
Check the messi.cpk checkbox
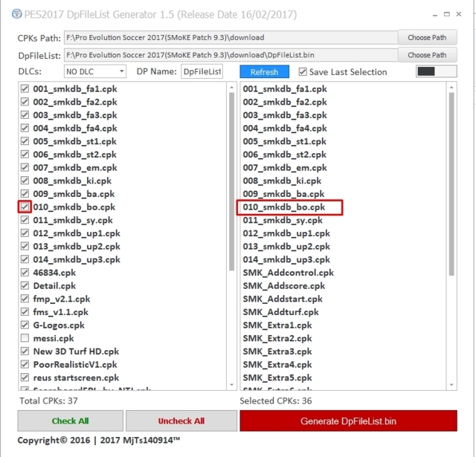25,338
